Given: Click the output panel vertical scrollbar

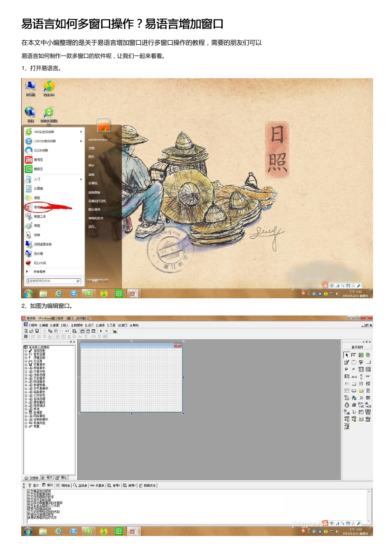Looking at the screenshot, I should click(x=370, y=506).
